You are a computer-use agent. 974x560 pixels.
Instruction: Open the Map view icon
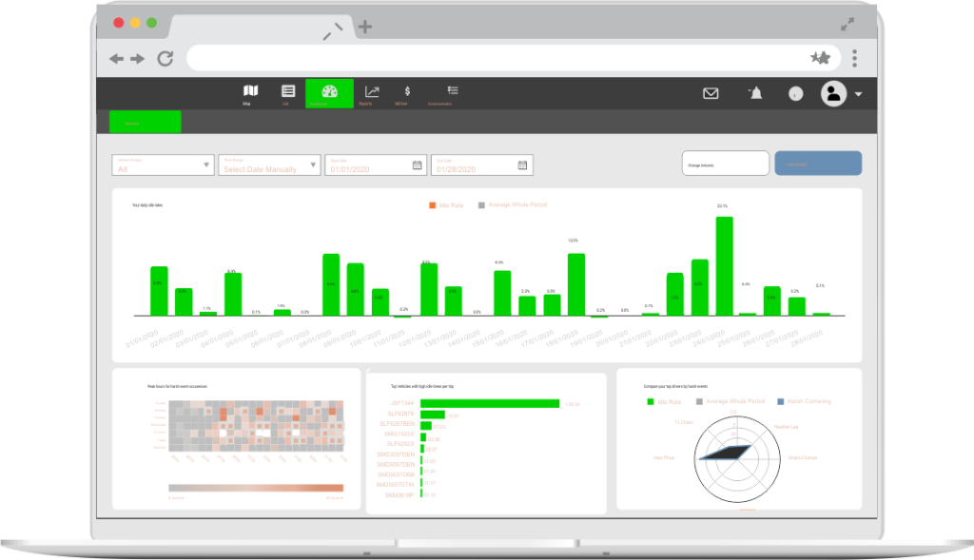click(x=251, y=91)
